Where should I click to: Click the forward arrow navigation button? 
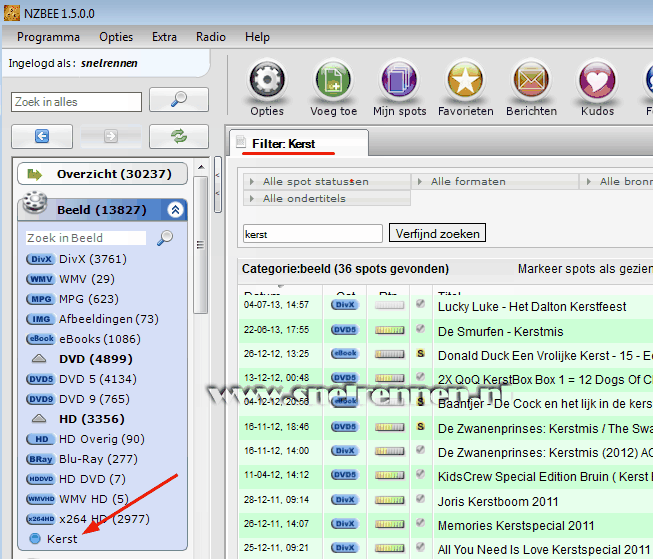(110, 136)
